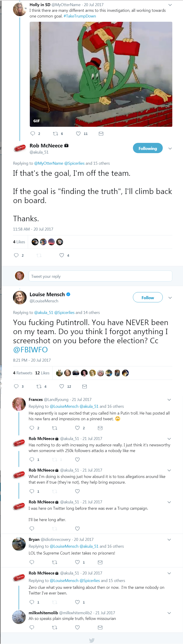This screenshot has height=644, width=183.
Task: Send Holly's tweet via direct message
Action: click(x=101, y=134)
